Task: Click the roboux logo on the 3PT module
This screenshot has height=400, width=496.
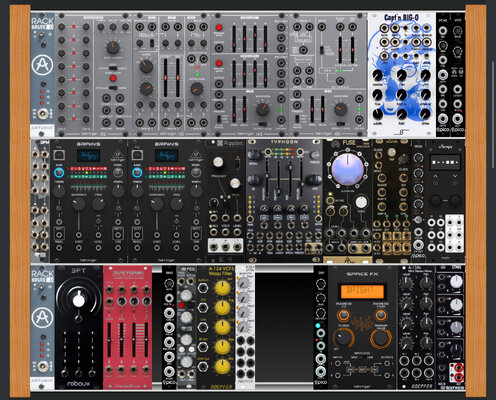Action: 78,384
